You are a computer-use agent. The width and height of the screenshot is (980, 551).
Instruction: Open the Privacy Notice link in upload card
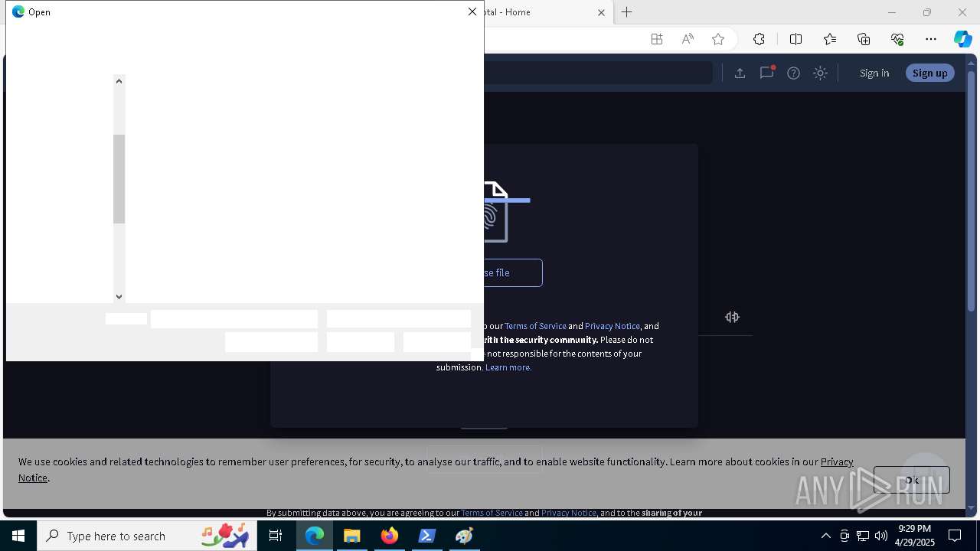tap(612, 326)
